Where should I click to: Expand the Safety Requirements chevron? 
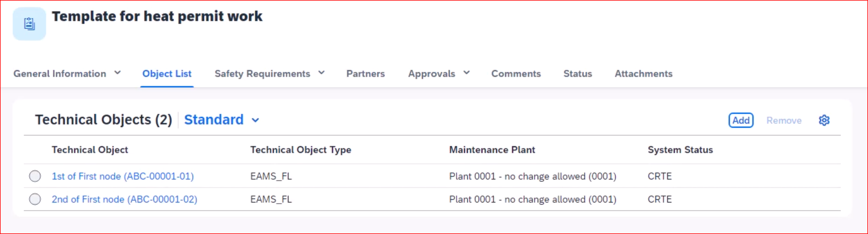321,73
